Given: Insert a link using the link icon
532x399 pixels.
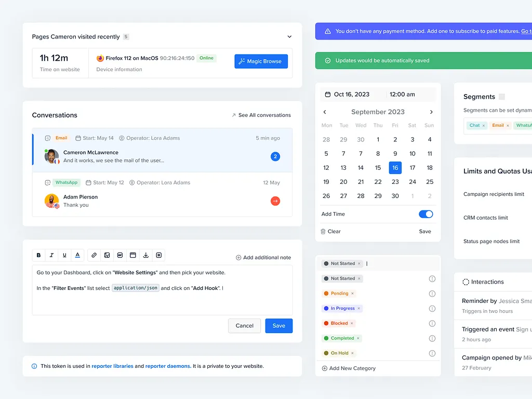Looking at the screenshot, I should (94, 255).
